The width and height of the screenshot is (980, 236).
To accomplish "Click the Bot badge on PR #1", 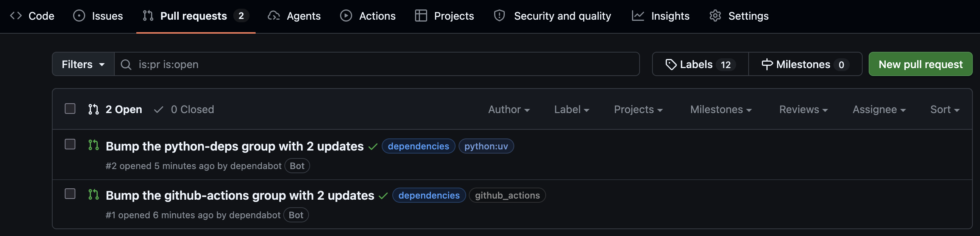I will coord(296,215).
